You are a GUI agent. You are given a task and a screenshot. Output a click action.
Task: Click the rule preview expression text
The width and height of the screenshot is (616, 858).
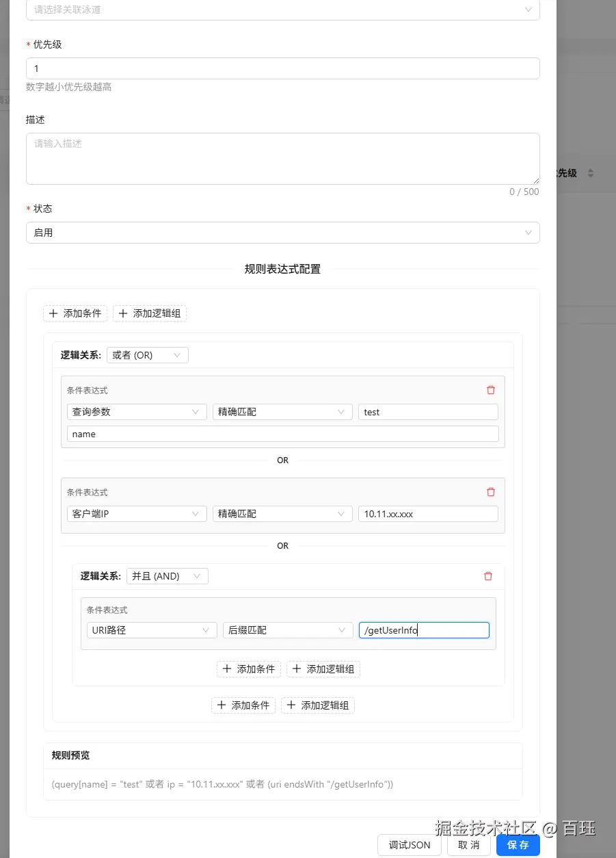click(222, 784)
